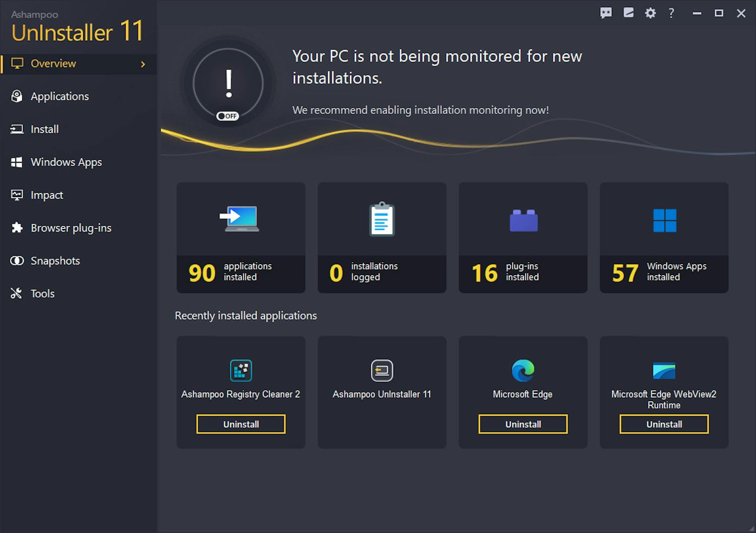The height and width of the screenshot is (533, 756).
Task: Select the Overview sidebar item
Action: pos(79,64)
